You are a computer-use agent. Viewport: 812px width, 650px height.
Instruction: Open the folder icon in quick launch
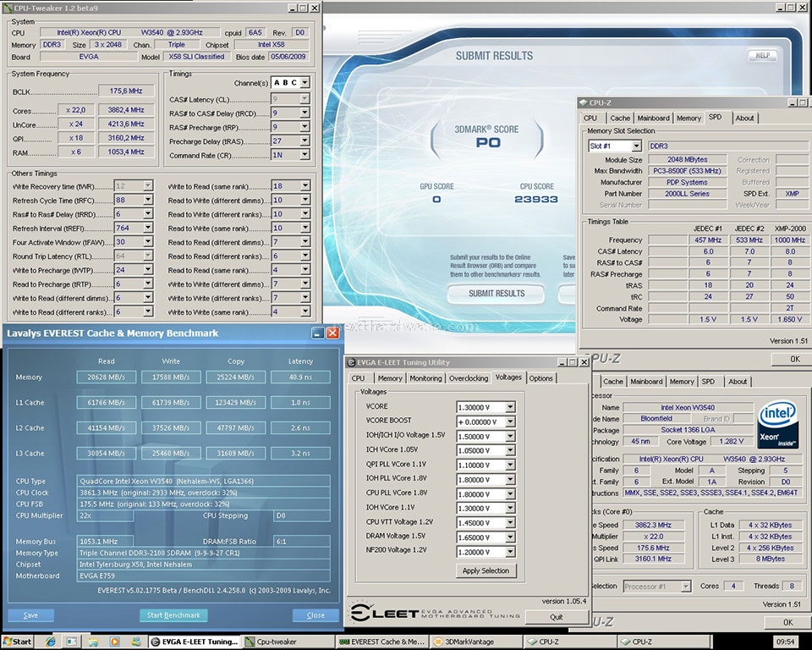(93, 642)
